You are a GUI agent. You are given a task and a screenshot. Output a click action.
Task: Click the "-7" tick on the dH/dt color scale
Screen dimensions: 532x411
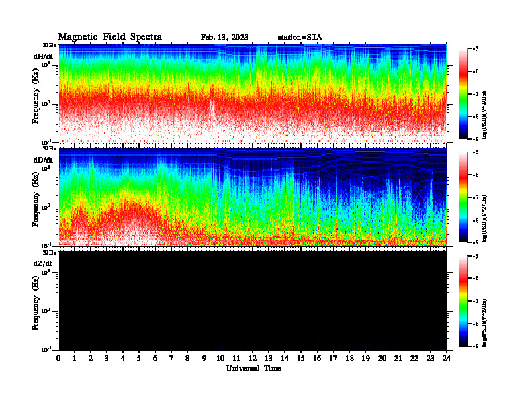tap(475, 94)
